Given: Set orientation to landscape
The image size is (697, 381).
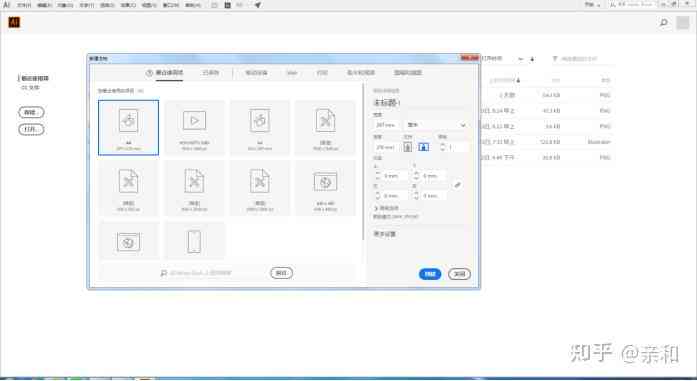Looking at the screenshot, I should tap(424, 147).
